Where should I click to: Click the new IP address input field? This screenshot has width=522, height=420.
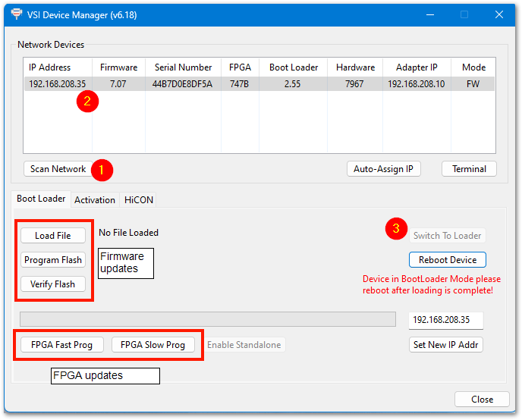445,320
